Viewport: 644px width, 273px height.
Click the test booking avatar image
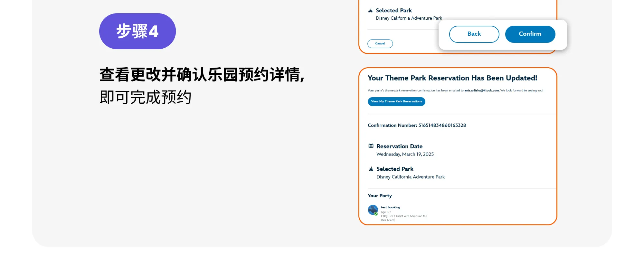point(373,210)
